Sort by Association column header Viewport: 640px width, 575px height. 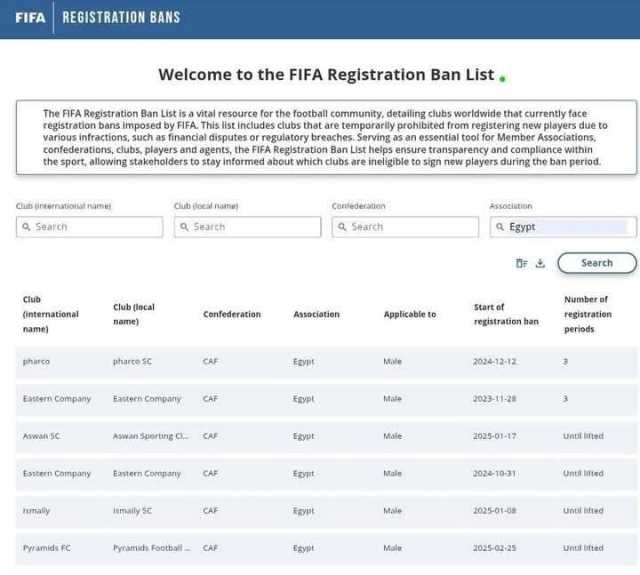316,314
